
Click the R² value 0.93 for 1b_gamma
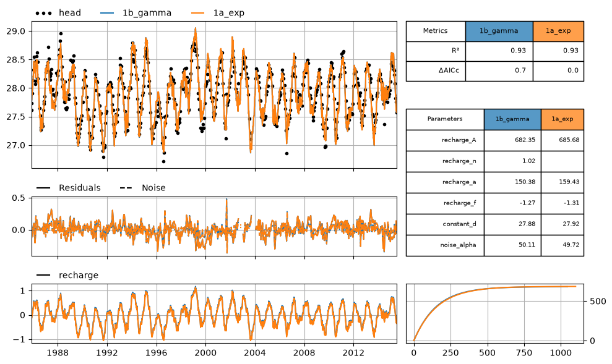(x=519, y=51)
